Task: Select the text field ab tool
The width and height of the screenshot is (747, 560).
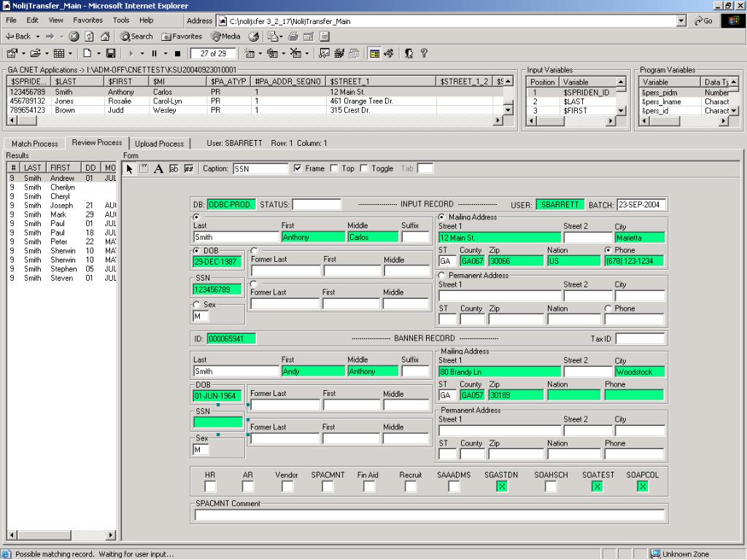Action: [174, 168]
